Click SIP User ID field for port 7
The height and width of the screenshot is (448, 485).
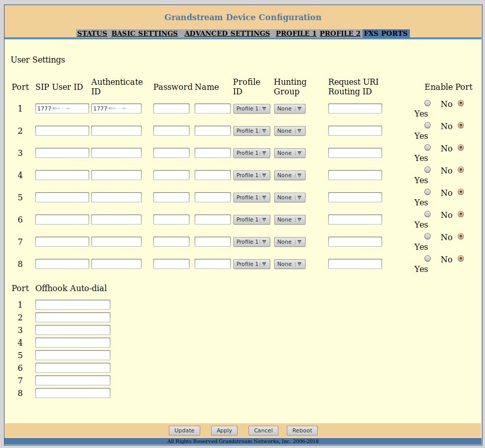[62, 242]
